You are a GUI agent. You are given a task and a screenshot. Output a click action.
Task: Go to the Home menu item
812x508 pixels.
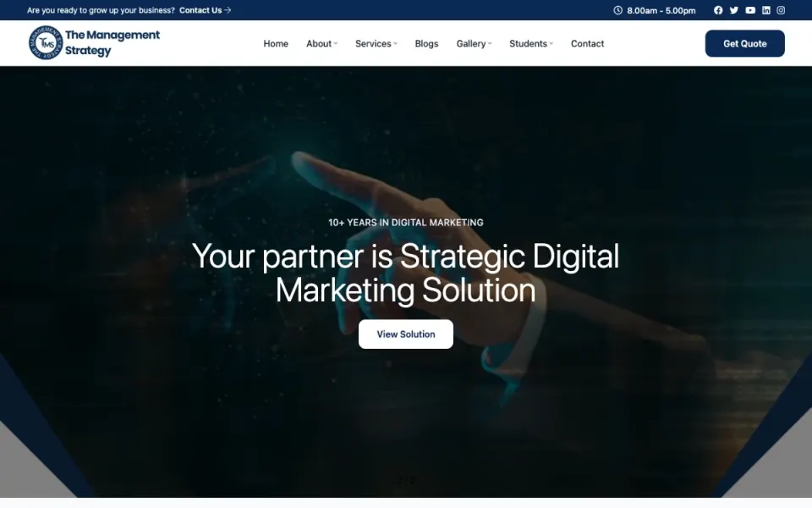tap(276, 43)
